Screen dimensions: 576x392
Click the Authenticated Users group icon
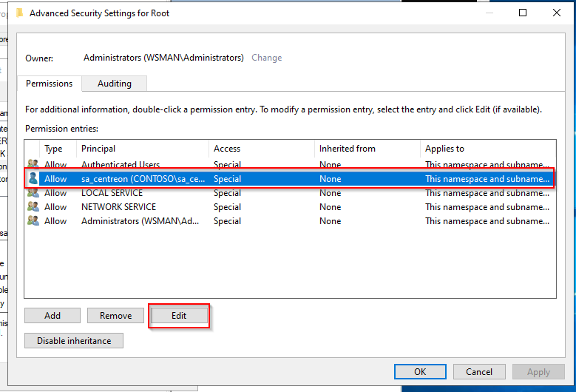[x=33, y=165]
